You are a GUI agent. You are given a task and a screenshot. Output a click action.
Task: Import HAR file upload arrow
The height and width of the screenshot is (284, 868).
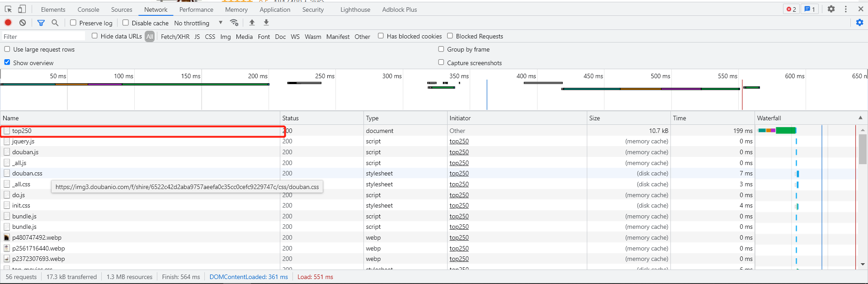[252, 23]
